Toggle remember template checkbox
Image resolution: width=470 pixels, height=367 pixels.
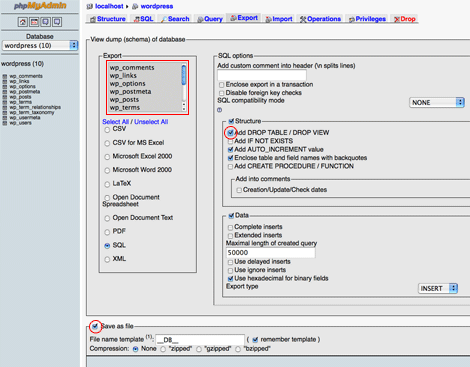255,340
